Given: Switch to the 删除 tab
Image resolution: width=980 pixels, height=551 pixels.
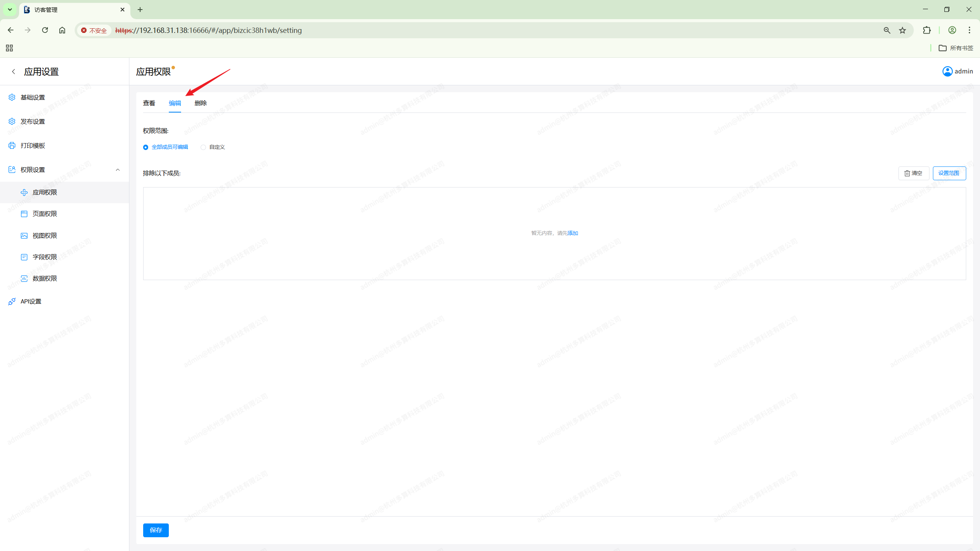Looking at the screenshot, I should coord(201,103).
